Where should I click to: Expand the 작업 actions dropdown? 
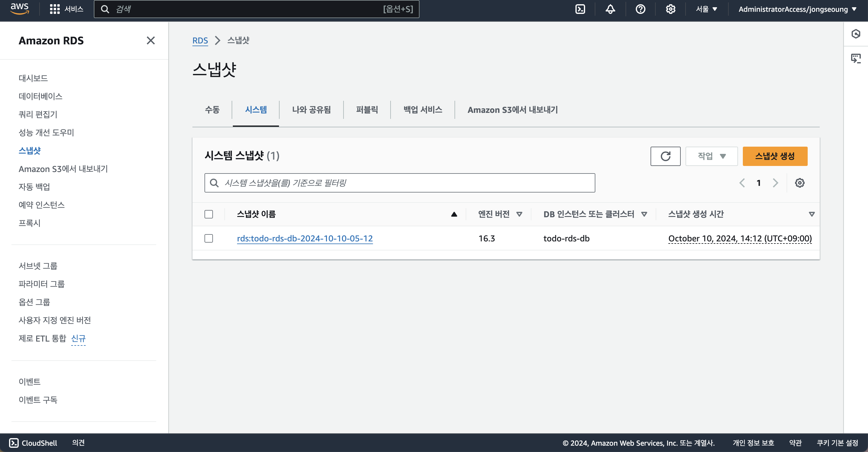(x=711, y=156)
